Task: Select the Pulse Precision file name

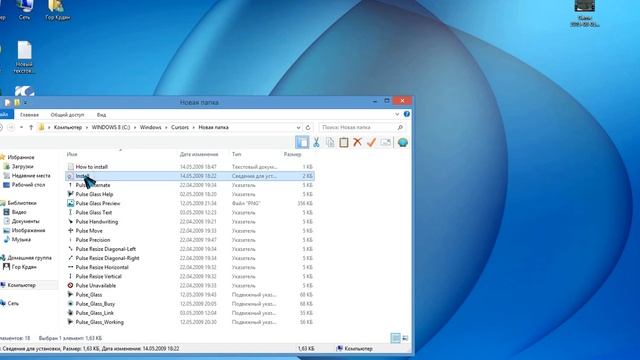Action: [x=93, y=240]
